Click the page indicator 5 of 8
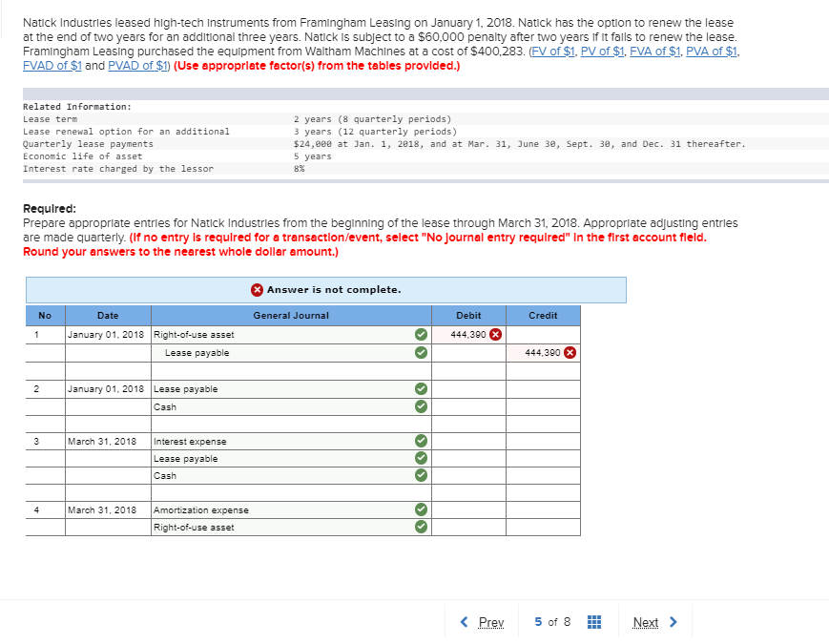 552,622
